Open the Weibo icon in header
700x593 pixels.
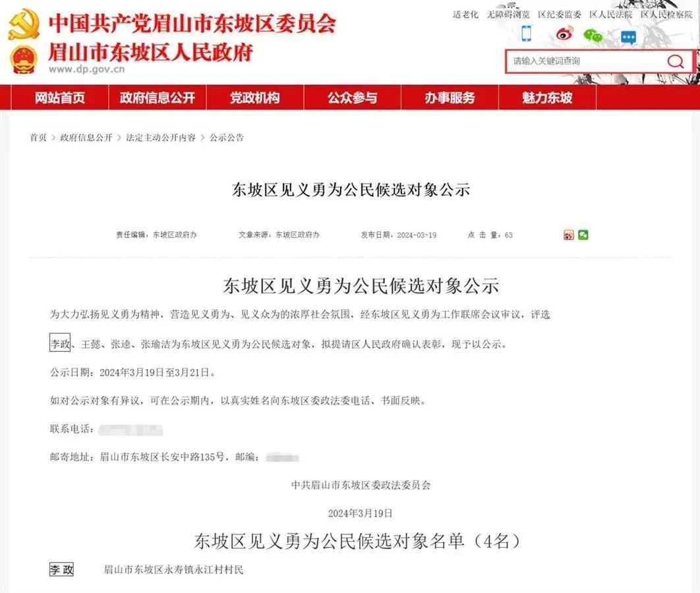click(x=564, y=34)
